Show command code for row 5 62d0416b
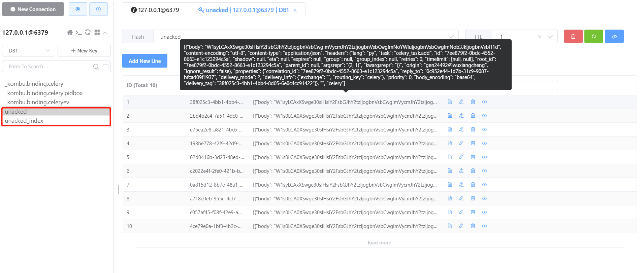Image resolution: width=644 pixels, height=273 pixels. pos(485,157)
